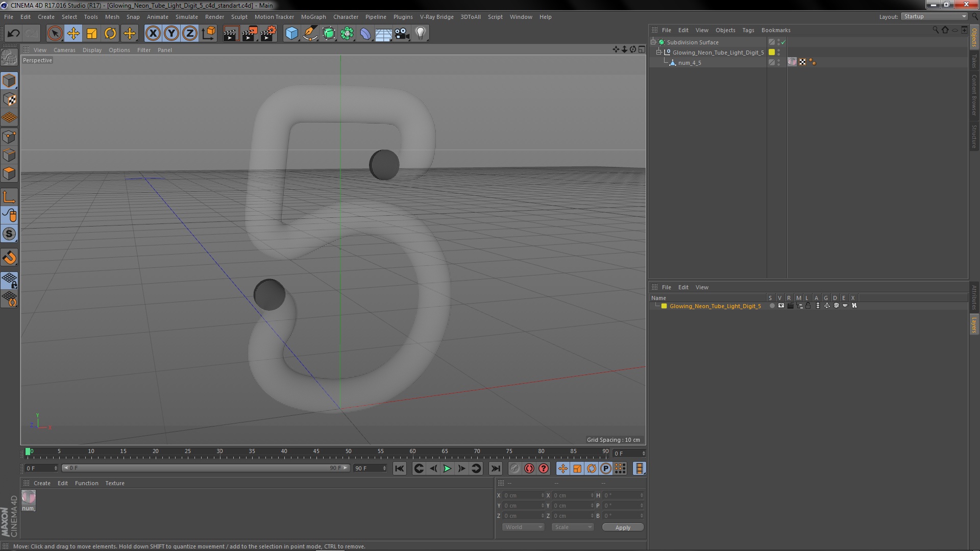Play the animation forward

pyautogui.click(x=447, y=468)
